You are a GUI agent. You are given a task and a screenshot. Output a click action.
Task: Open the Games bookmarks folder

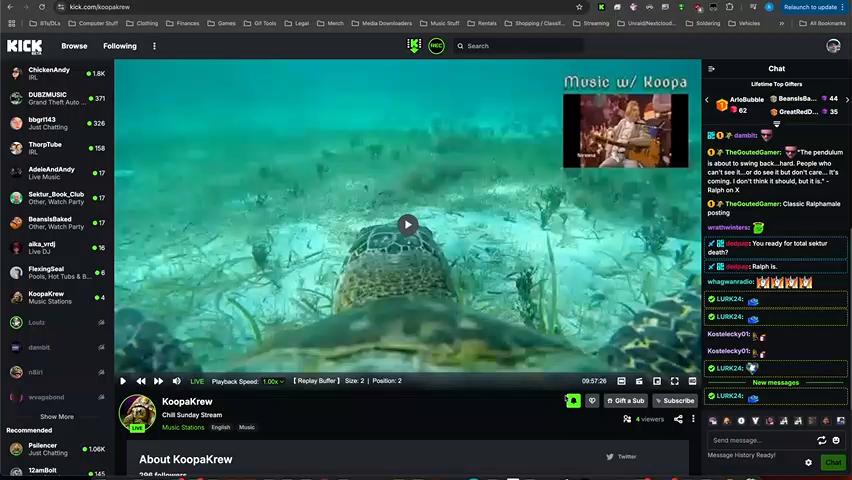(222, 23)
